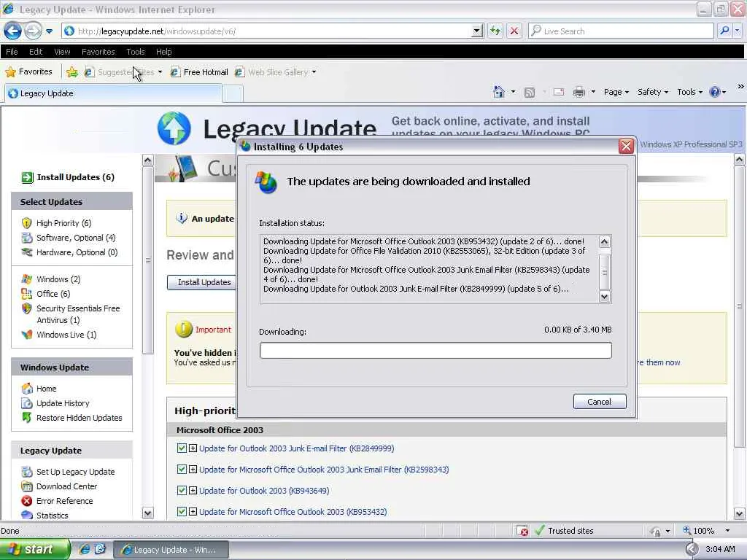
Task: Click the Back navigation arrow button
Action: click(x=13, y=31)
